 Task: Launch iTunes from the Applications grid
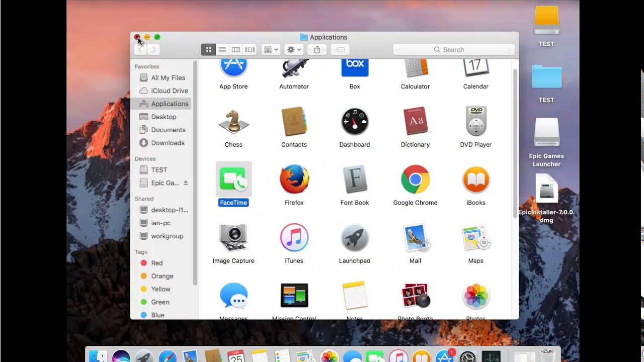pyautogui.click(x=294, y=238)
